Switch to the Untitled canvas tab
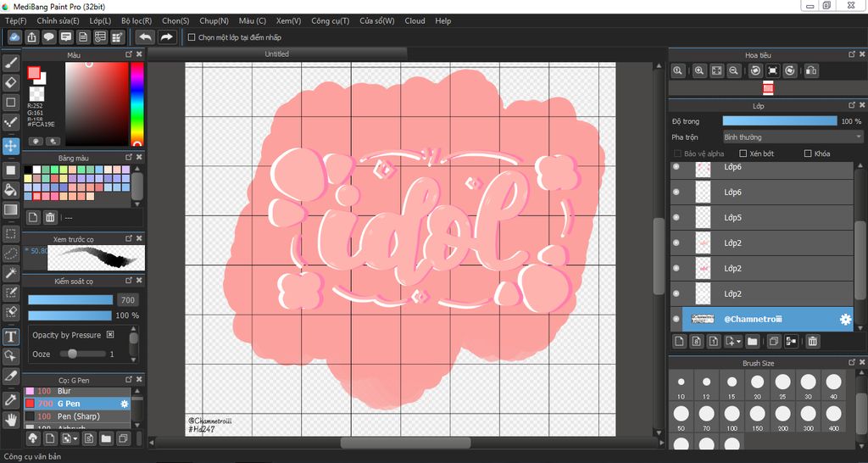Image resolution: width=868 pixels, height=463 pixels. [x=277, y=53]
